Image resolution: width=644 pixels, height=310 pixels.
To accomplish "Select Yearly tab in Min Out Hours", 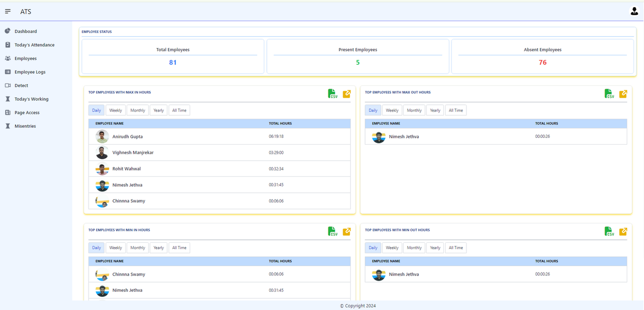I will click(435, 248).
